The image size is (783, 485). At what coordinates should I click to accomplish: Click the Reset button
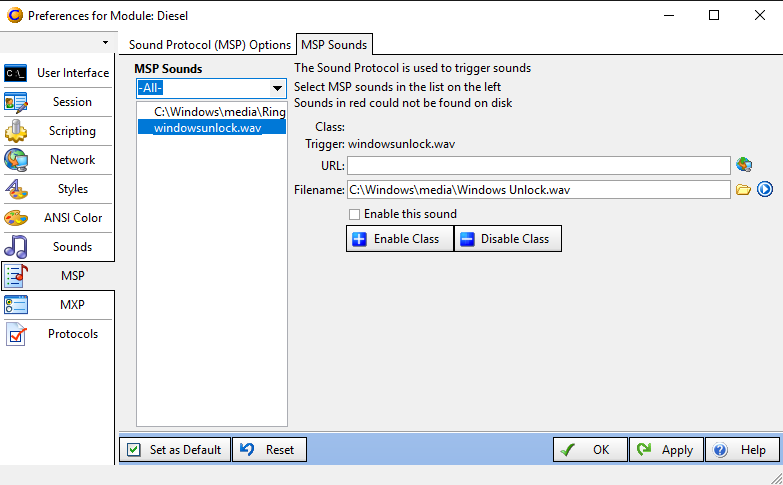pyautogui.click(x=269, y=450)
